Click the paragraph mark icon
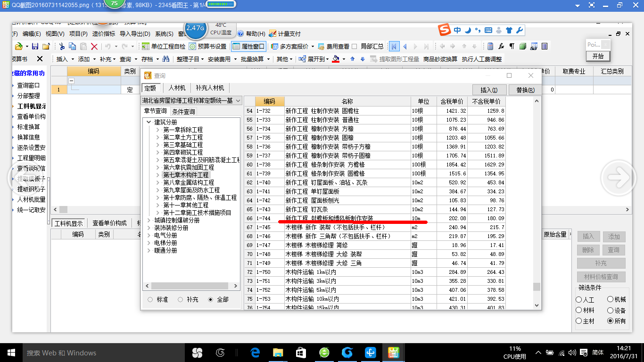644x362 pixels. [x=512, y=46]
